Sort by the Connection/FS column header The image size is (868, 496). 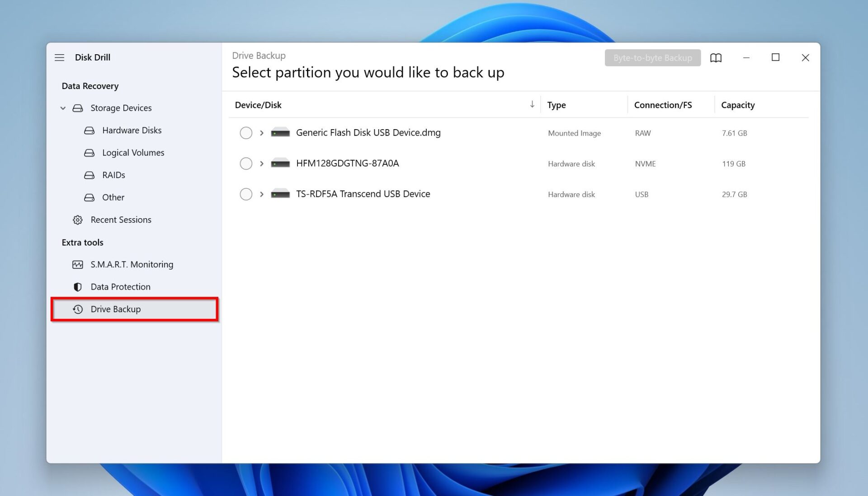(x=663, y=105)
